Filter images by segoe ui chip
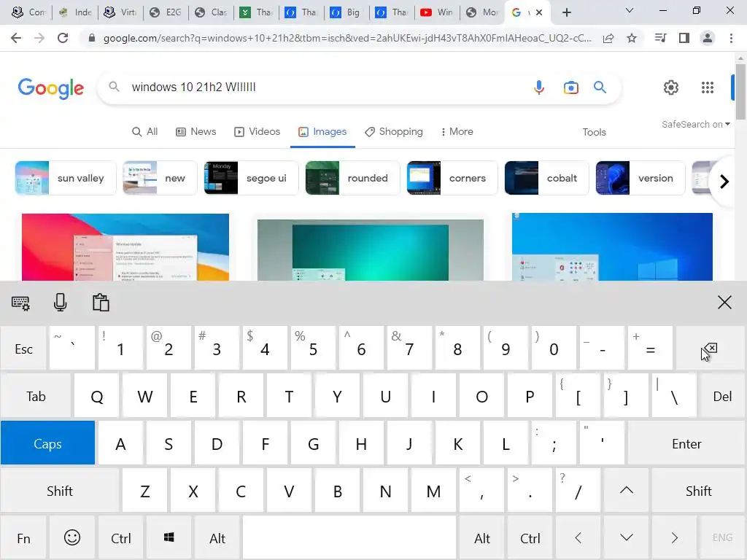The width and height of the screenshot is (747, 560). pyautogui.click(x=251, y=178)
